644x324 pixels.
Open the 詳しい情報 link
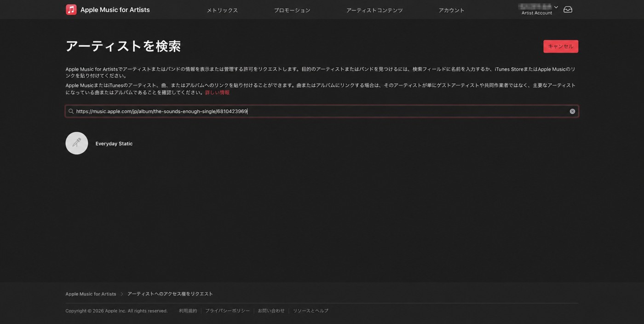point(217,93)
